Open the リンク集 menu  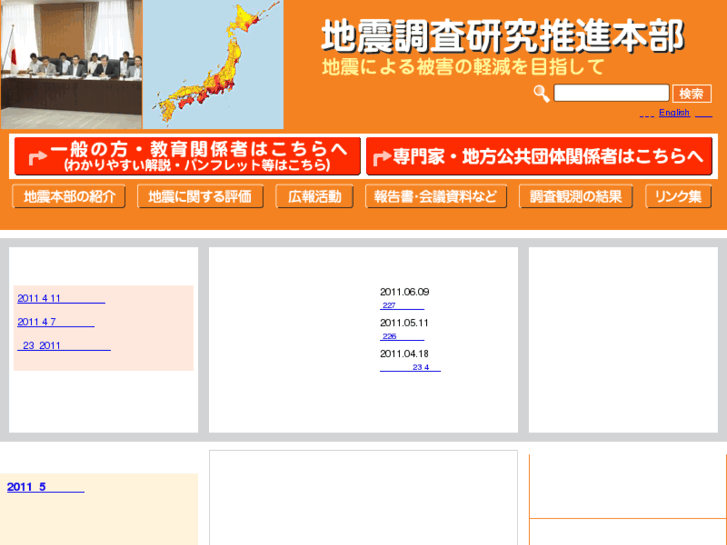[x=678, y=197]
